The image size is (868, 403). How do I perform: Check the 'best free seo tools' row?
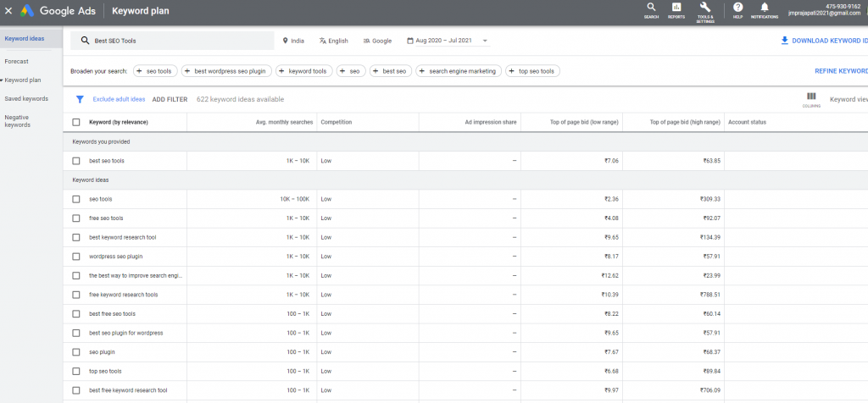click(75, 314)
